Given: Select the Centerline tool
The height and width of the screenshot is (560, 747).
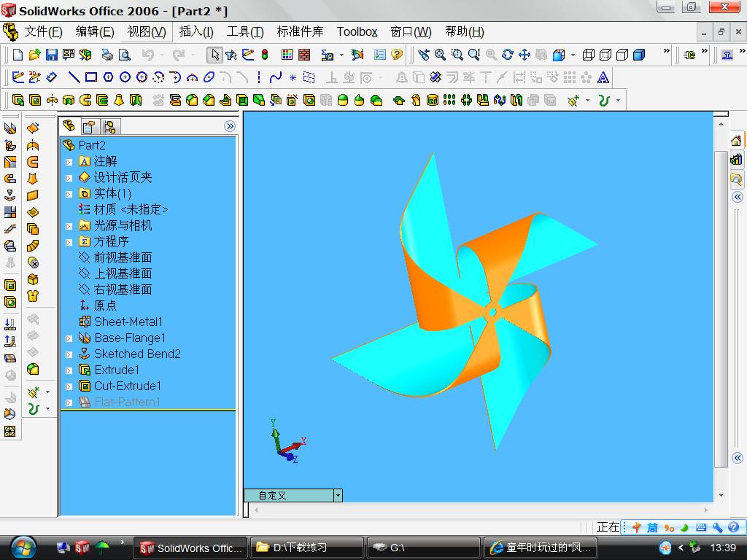Looking at the screenshot, I should 259,77.
